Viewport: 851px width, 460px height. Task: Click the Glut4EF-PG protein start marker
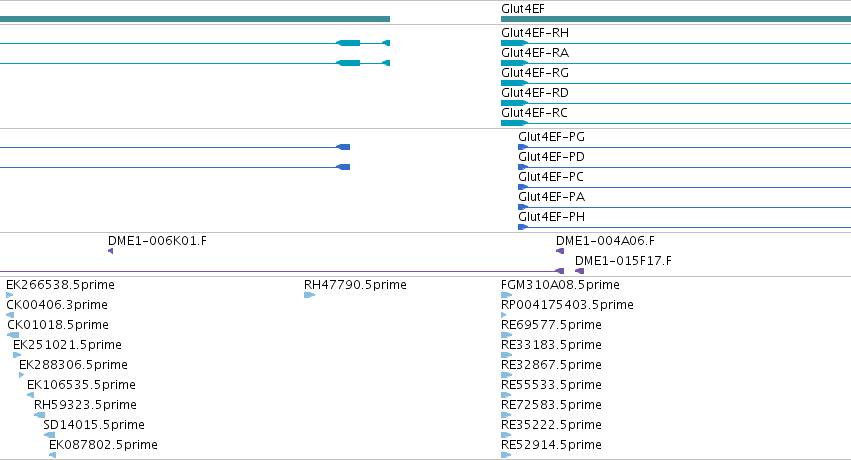523,147
